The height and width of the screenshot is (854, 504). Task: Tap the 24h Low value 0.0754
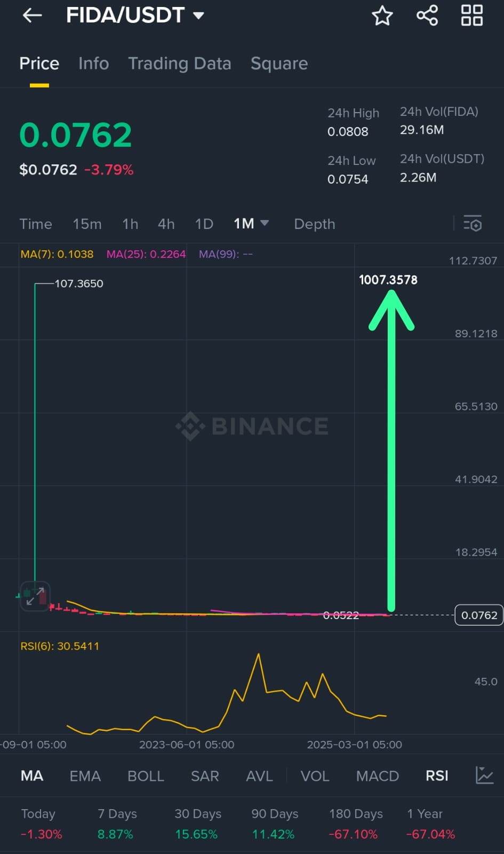[348, 179]
